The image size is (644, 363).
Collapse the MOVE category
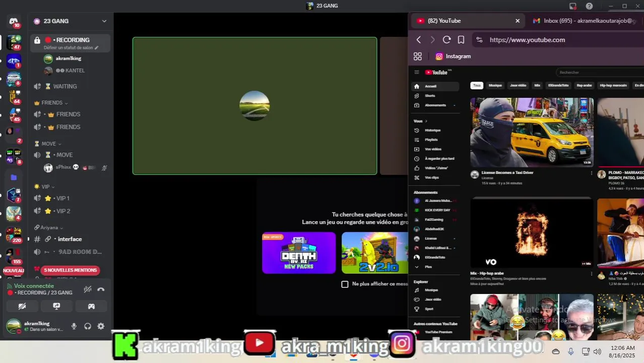48,144
